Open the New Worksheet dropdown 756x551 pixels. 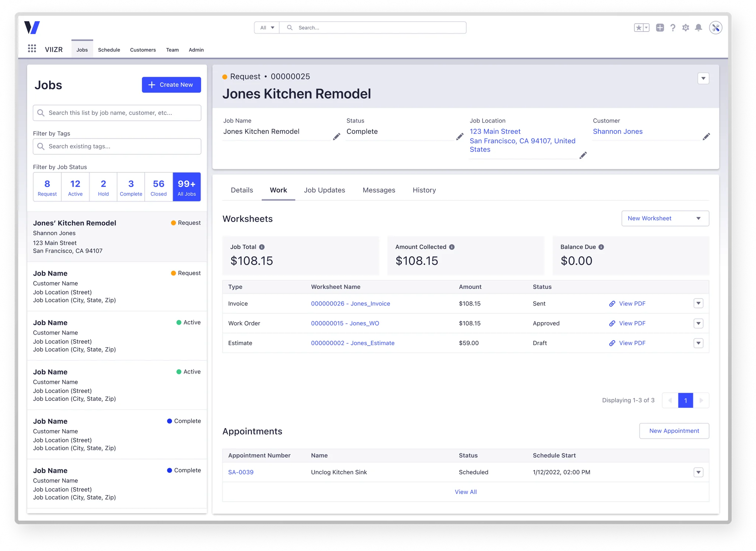tap(665, 218)
